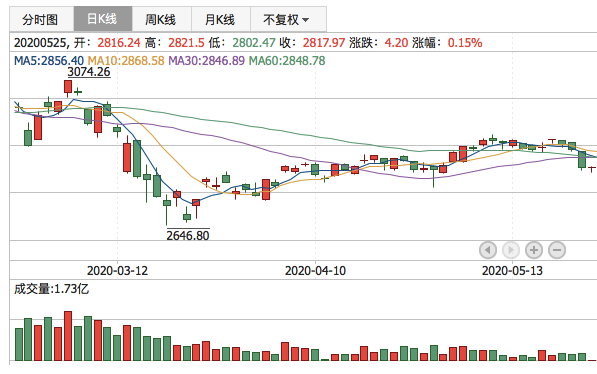Click the MA10:2868.58 indicator label
This screenshot has height=374, width=597.
click(126, 61)
